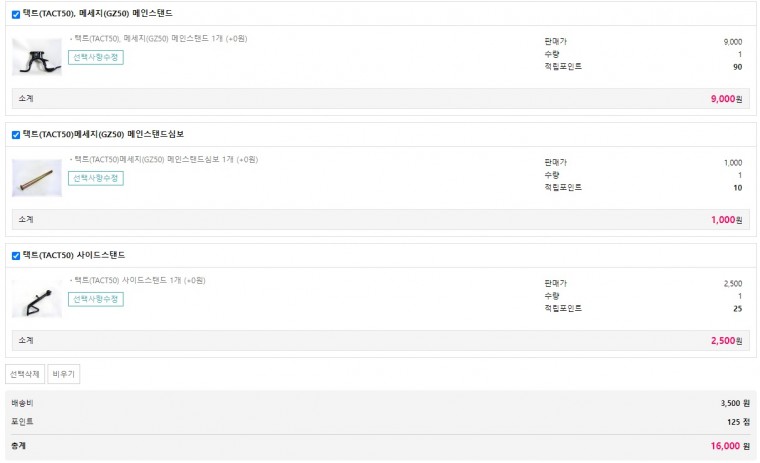Open the 텍트(TACT50)메세지(GZ50) 메인스탠드심보 title link

[x=103, y=134]
